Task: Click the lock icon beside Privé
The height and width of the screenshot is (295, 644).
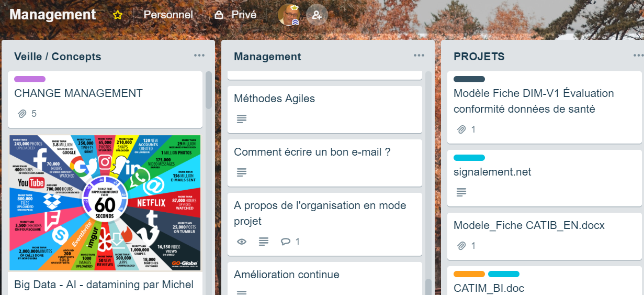Action: click(x=219, y=15)
